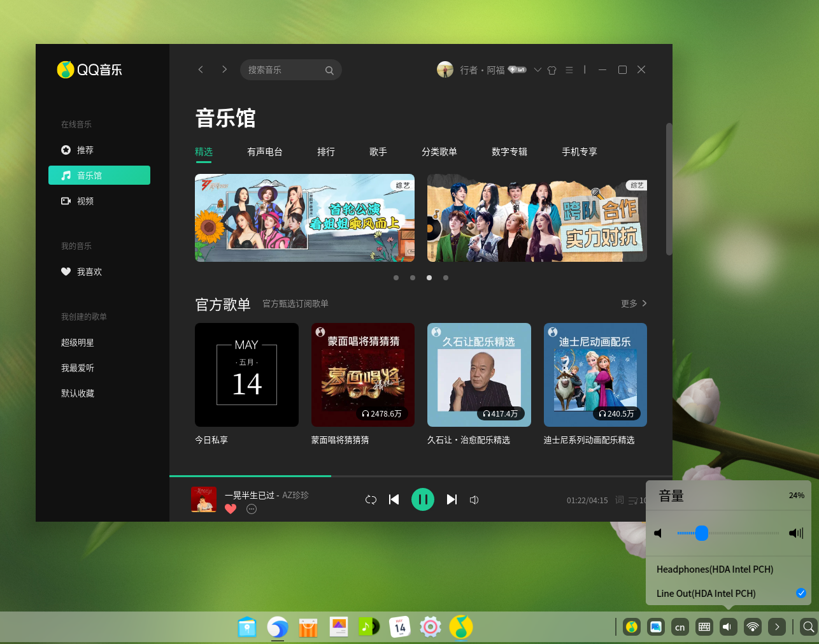Switch to the 手机专享 tab
This screenshot has height=644, width=819.
pyautogui.click(x=580, y=152)
